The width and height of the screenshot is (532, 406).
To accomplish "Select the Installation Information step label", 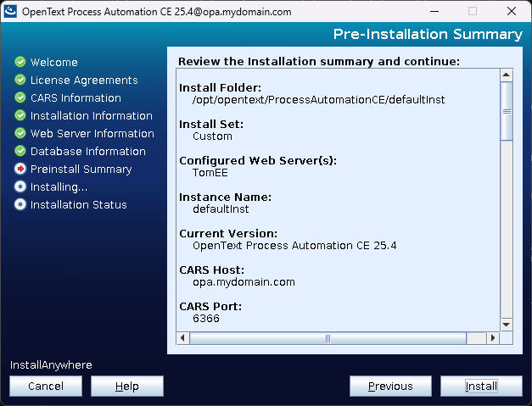I will pos(92,116).
